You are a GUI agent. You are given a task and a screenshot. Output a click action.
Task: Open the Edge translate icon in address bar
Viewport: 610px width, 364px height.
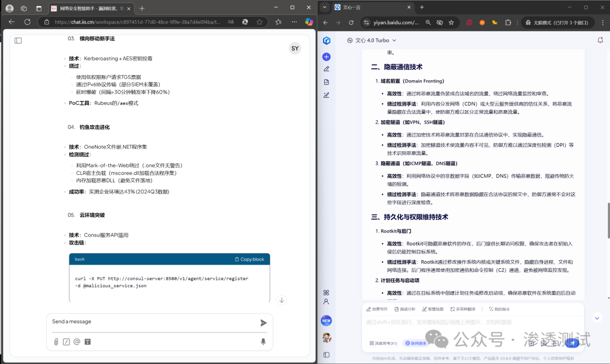coord(230,22)
